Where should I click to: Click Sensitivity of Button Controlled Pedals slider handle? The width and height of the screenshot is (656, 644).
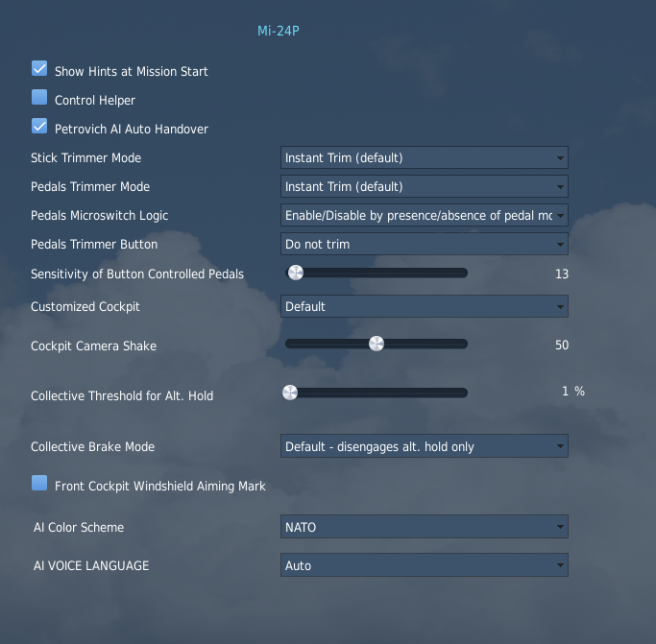point(296,273)
